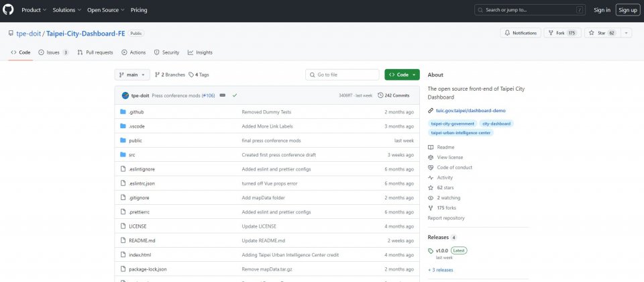Switch to the Pull requests tab
Image resolution: width=644 pixels, height=282 pixels.
pyautogui.click(x=95, y=52)
